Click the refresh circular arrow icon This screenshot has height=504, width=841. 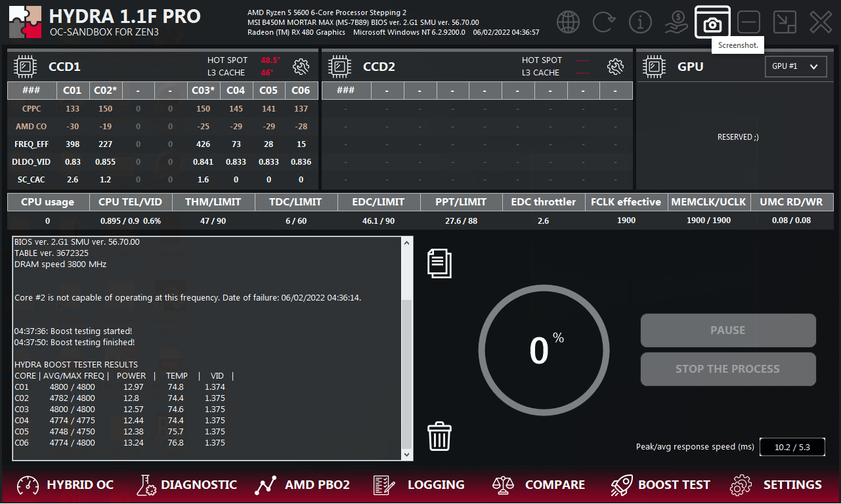[604, 22]
